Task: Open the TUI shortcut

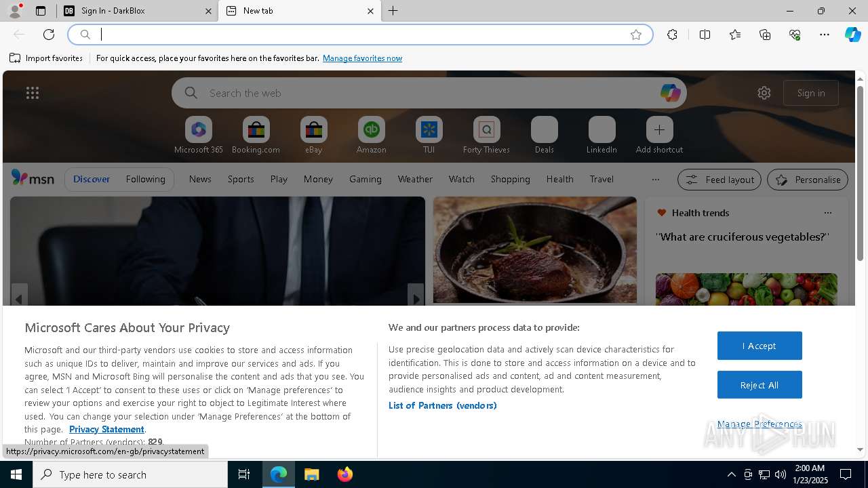Action: point(429,135)
